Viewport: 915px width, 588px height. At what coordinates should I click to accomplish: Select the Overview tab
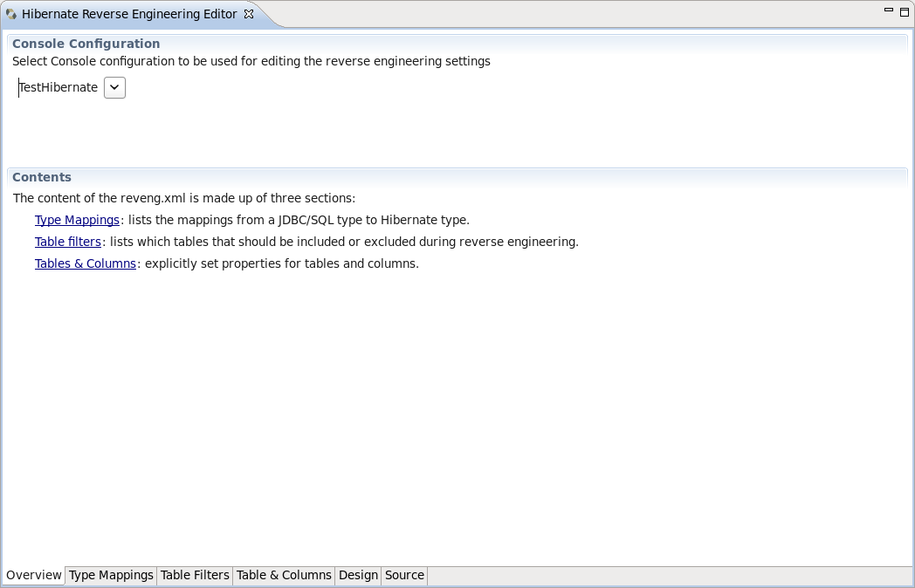point(33,575)
